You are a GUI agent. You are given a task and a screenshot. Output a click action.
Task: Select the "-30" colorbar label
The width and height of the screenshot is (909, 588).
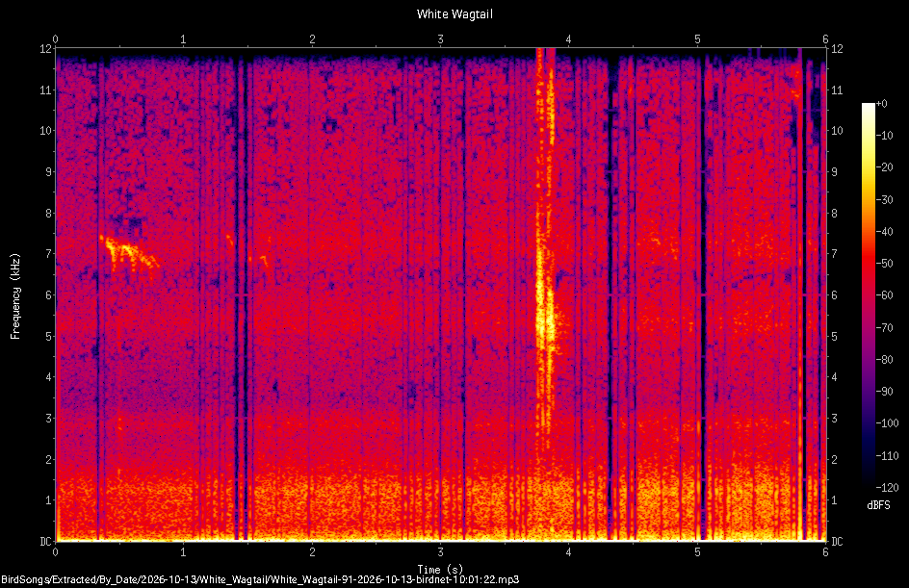click(885, 200)
